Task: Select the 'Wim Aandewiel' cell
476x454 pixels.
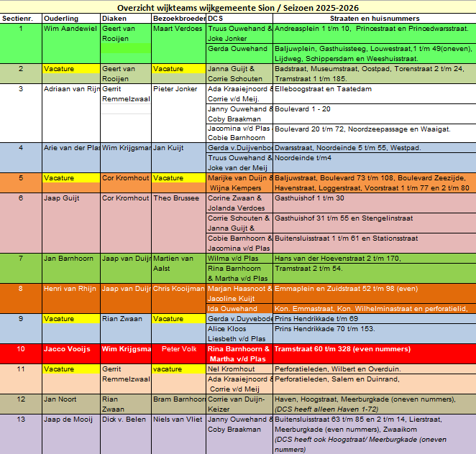Action: coord(70,29)
